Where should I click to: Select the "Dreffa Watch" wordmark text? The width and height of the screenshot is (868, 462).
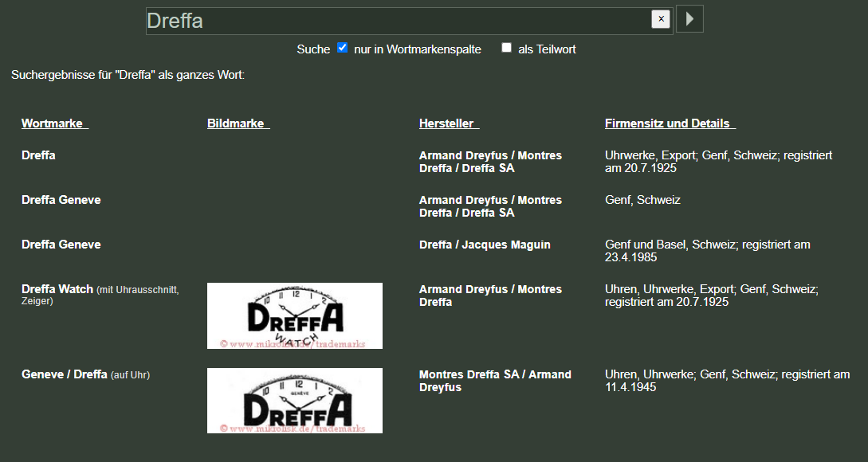pyautogui.click(x=57, y=289)
